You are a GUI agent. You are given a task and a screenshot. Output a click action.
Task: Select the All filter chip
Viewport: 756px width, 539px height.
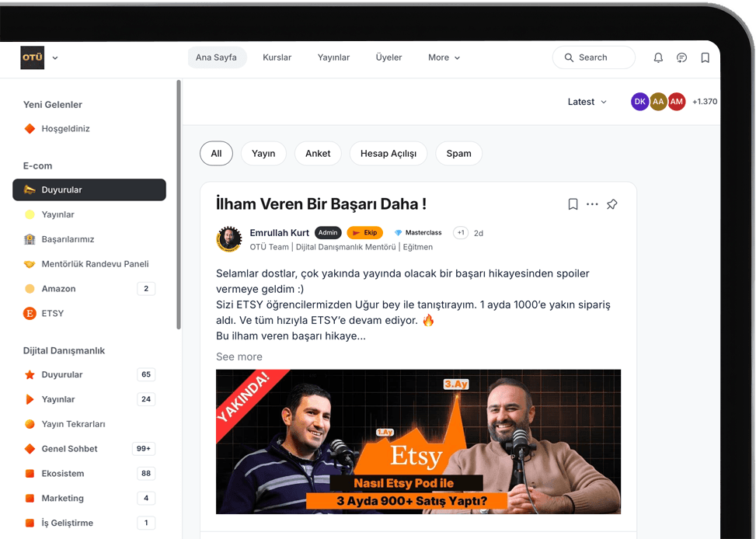pyautogui.click(x=216, y=153)
